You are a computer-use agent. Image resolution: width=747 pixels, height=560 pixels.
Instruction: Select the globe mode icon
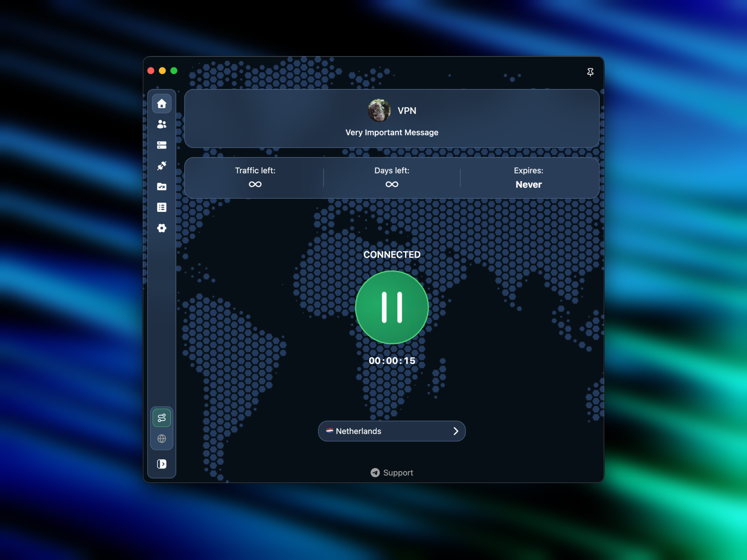[161, 439]
